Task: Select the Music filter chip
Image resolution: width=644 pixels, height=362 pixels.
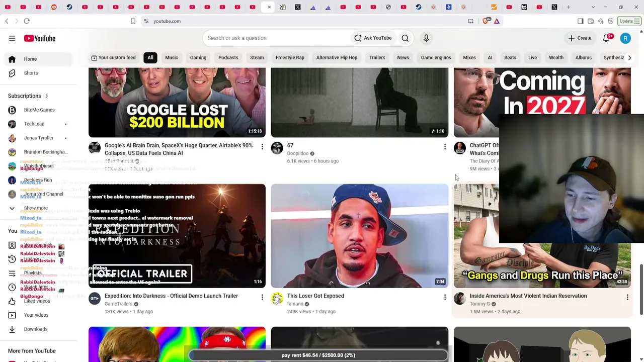Action: pyautogui.click(x=172, y=57)
